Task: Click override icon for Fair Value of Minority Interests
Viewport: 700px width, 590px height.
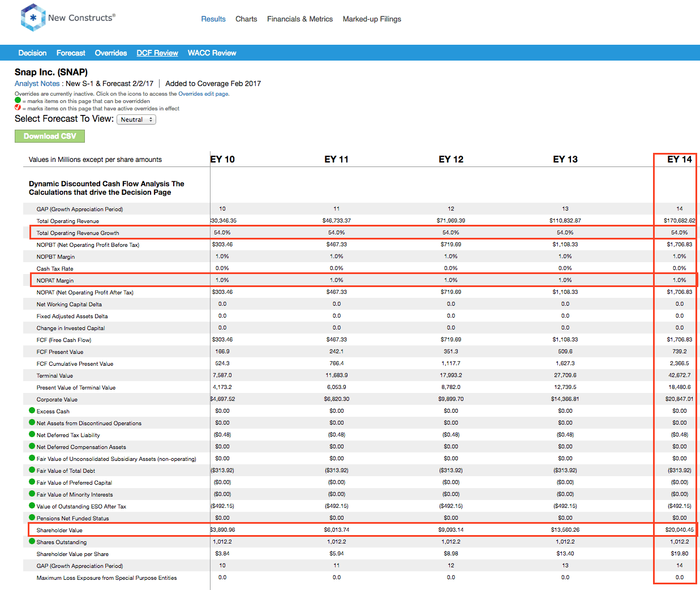Action: pos(32,494)
